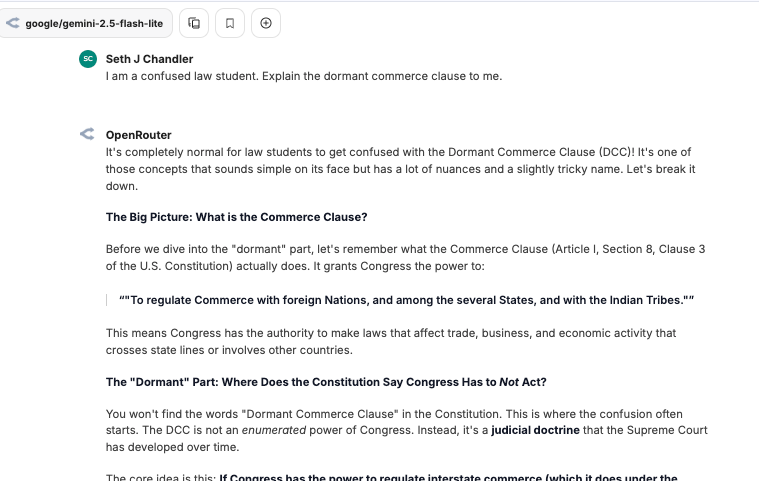Click the copy chat icon button
Viewport: 759px width, 481px height.
point(195,23)
